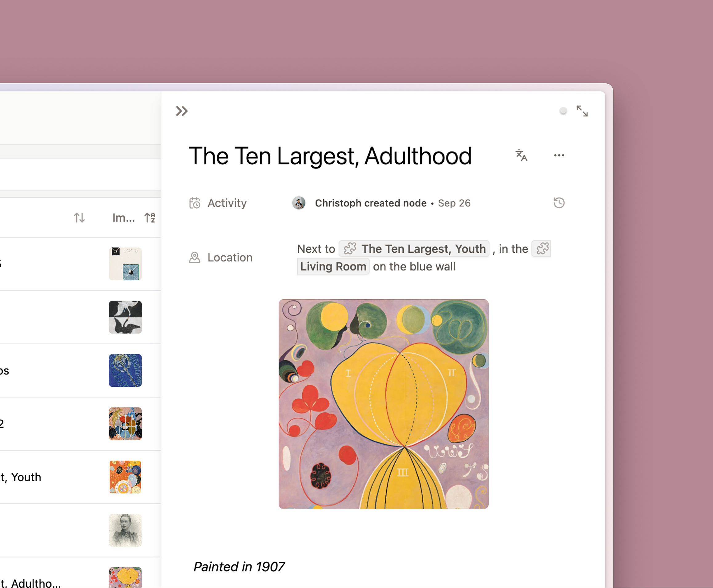The height and width of the screenshot is (588, 713).
Task: Open the translate language icon
Action: [521, 155]
